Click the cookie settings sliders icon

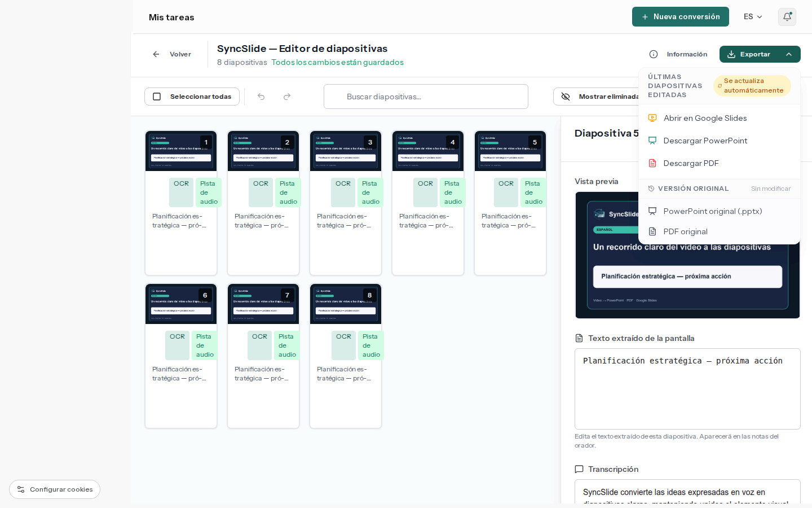point(21,489)
